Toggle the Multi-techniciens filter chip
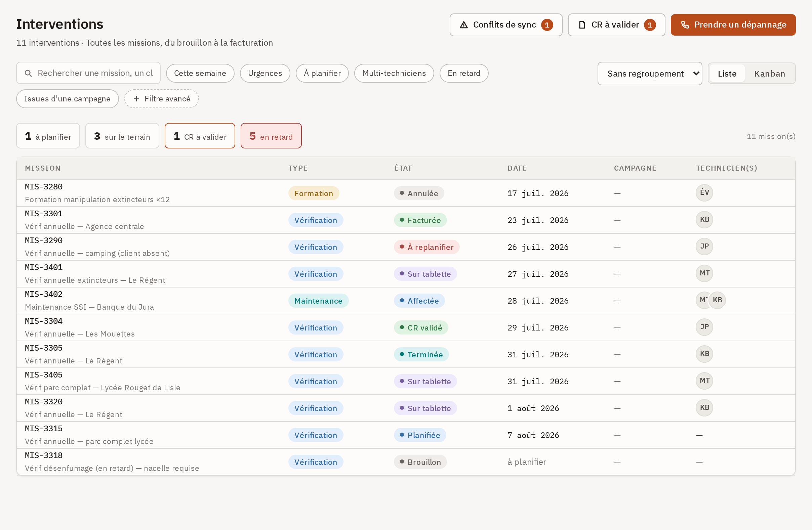The width and height of the screenshot is (812, 530). (394, 73)
